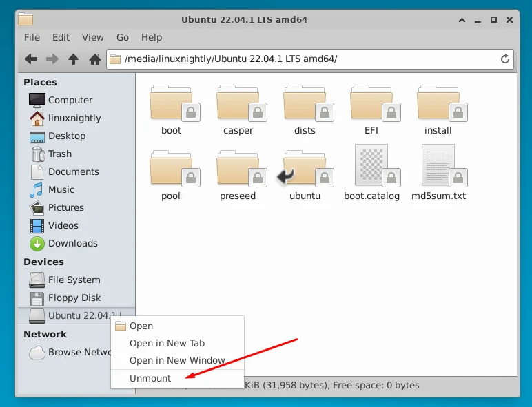Screen dimensions: 532x407
Task: Select the boot.catalog file
Action: click(371, 173)
